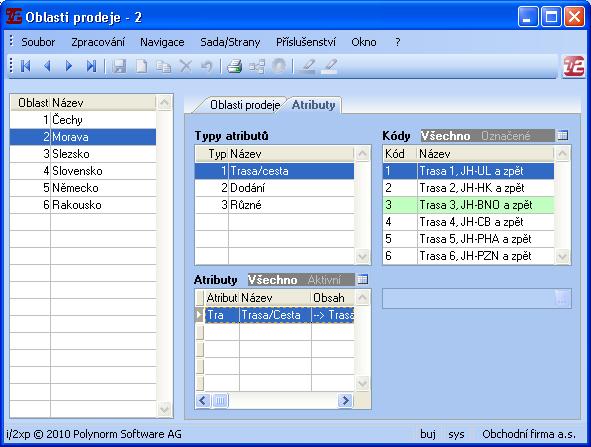
Task: Switch Kódy filter to Všechno
Action: tap(446, 136)
